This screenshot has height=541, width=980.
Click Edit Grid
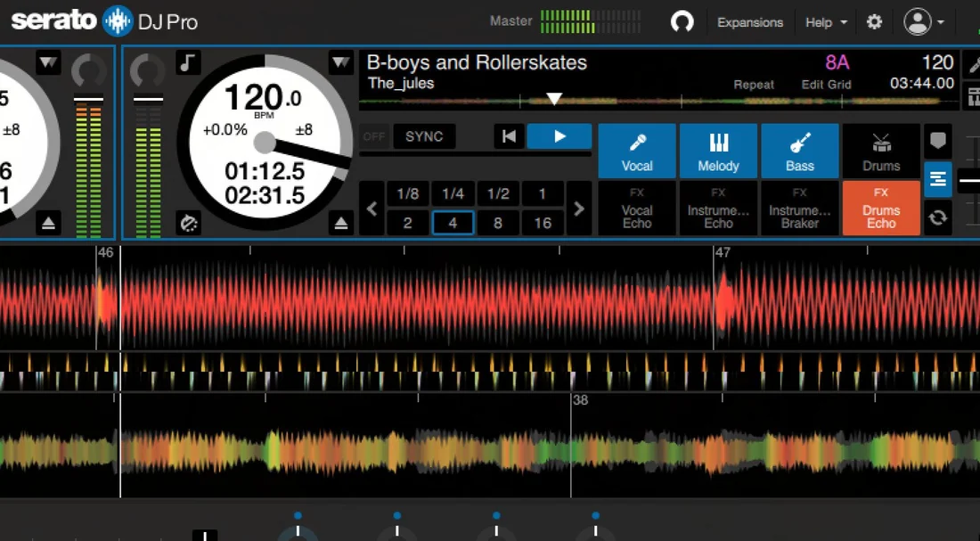(826, 85)
